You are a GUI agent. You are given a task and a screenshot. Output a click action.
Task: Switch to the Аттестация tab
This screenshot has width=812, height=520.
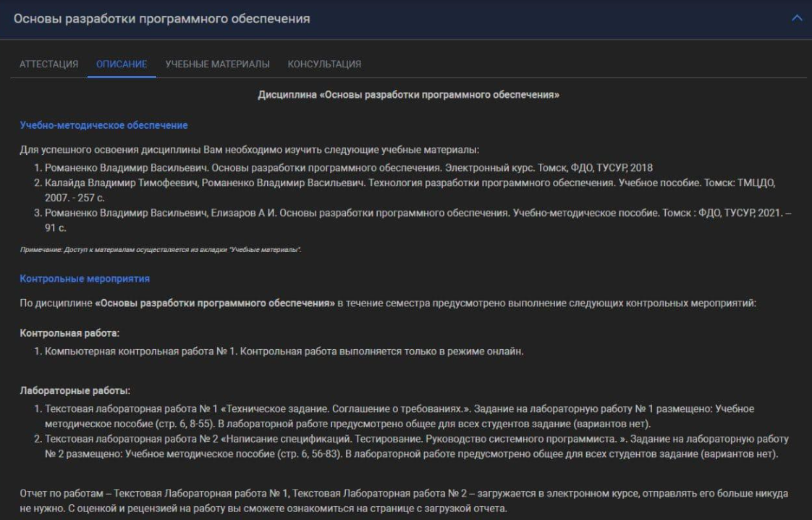[48, 64]
